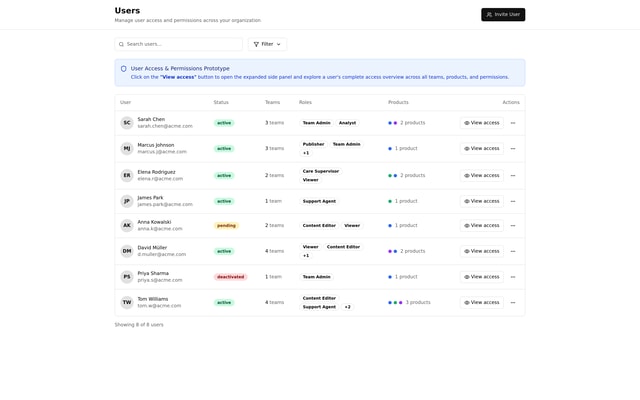Viewport: 640px width, 400px height.
Task: View access for David Müller
Action: coord(482,251)
